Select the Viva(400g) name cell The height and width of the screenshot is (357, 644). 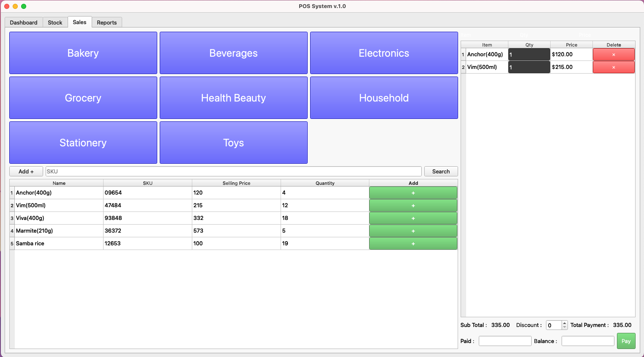coord(59,218)
